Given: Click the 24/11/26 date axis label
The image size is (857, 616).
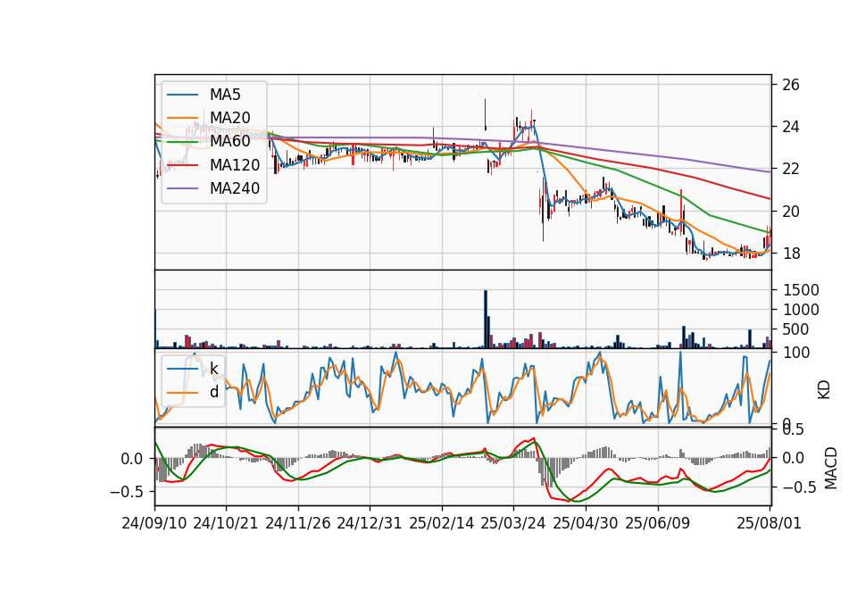Looking at the screenshot, I should tap(298, 523).
